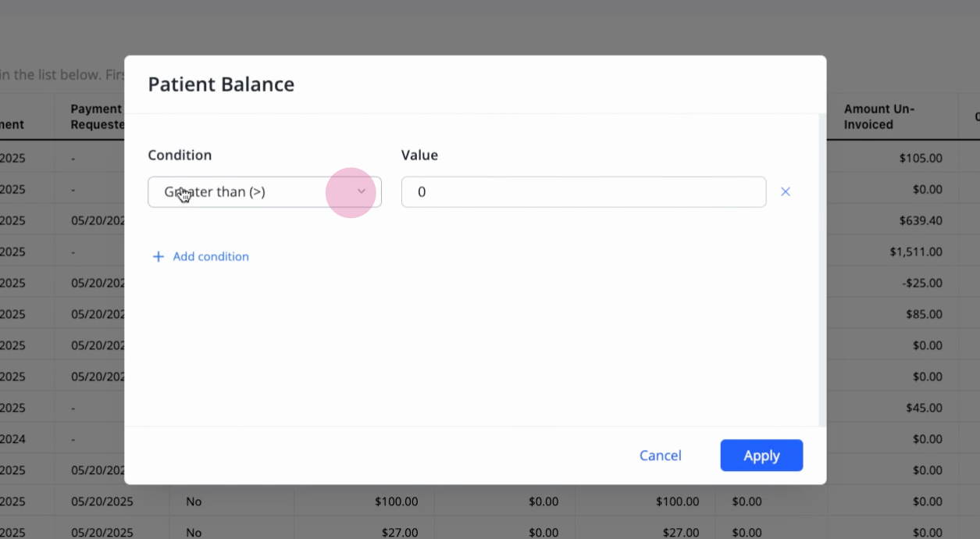Open the Condition dropdown showing Greater than
This screenshot has height=539, width=980.
tap(264, 192)
